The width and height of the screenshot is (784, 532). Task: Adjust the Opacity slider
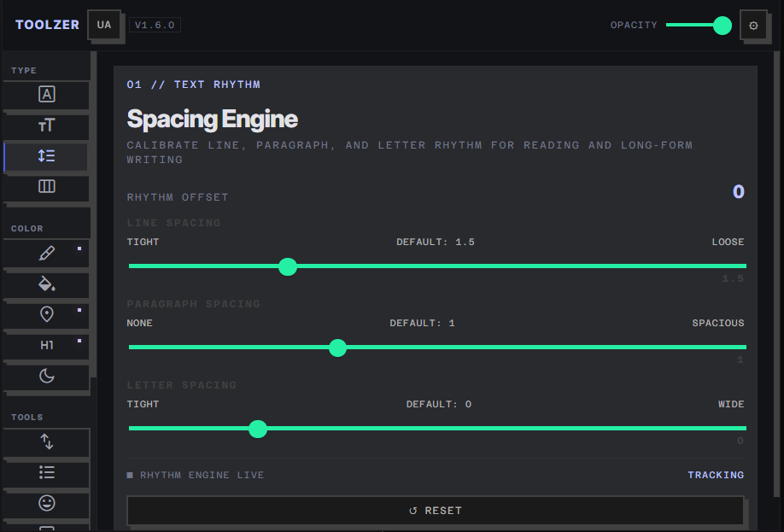point(699,25)
